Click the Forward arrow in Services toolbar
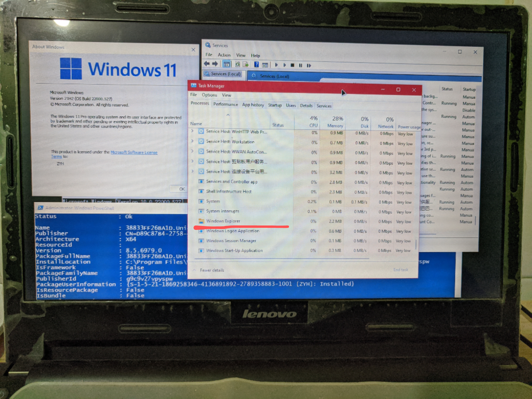This screenshot has height=399, width=532. click(x=215, y=64)
